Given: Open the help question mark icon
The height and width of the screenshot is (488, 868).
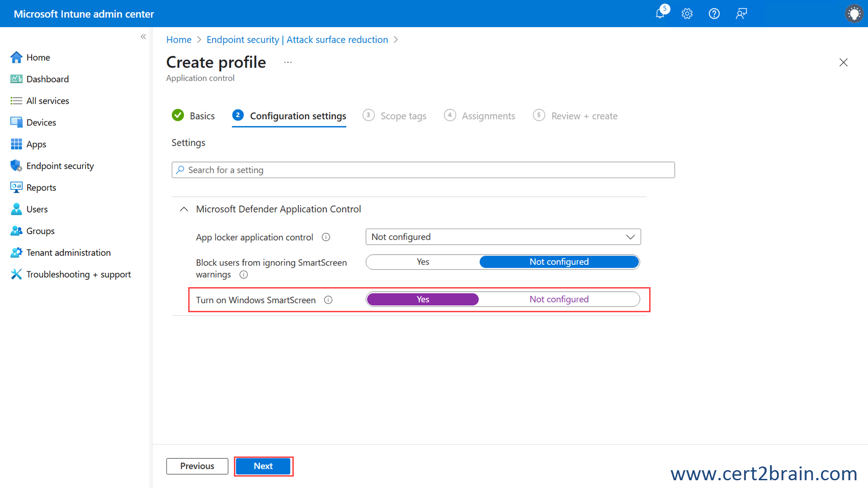Looking at the screenshot, I should pyautogui.click(x=714, y=14).
